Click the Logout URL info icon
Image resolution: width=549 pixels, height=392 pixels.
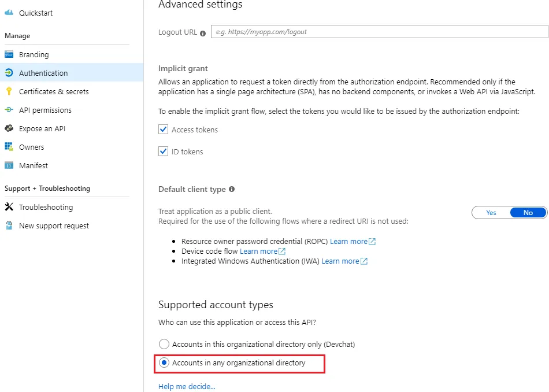203,33
